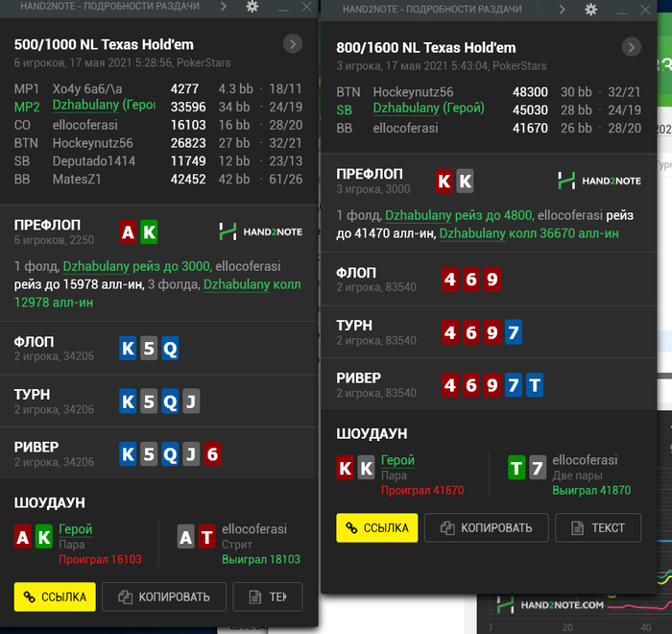This screenshot has width=672, height=634.
Task: Click КОПИРОВАТЬ button in left window
Action: (164, 597)
